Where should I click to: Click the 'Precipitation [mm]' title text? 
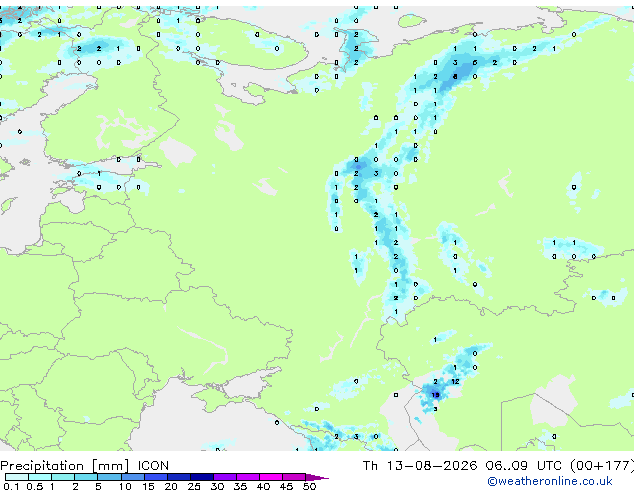[65, 466]
